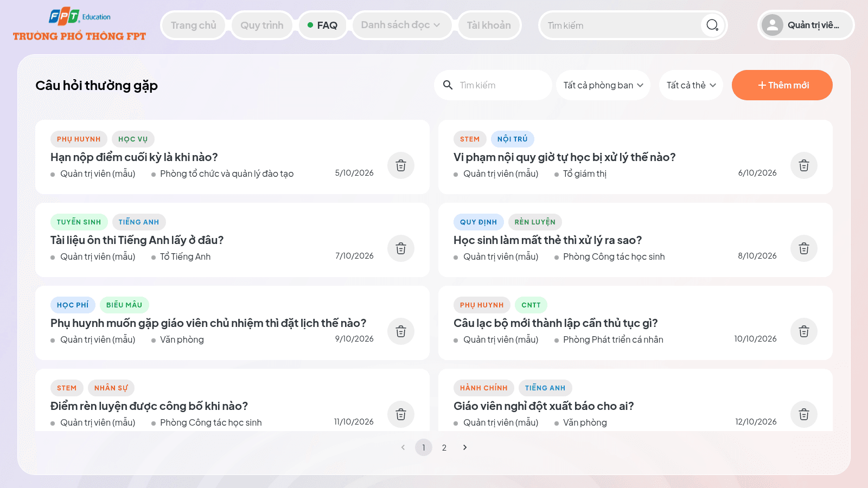The image size is (868, 488).
Task: Click the "CNTT" tag
Action: coord(531,305)
